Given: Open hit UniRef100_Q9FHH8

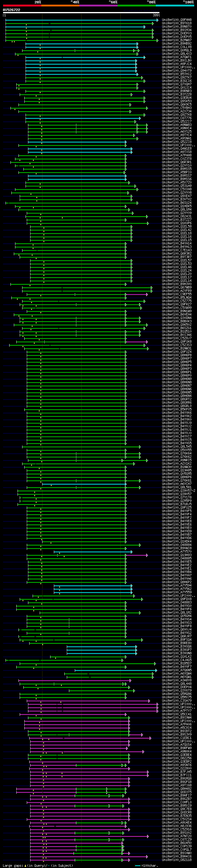Looking at the screenshot, I should click(x=177, y=20).
